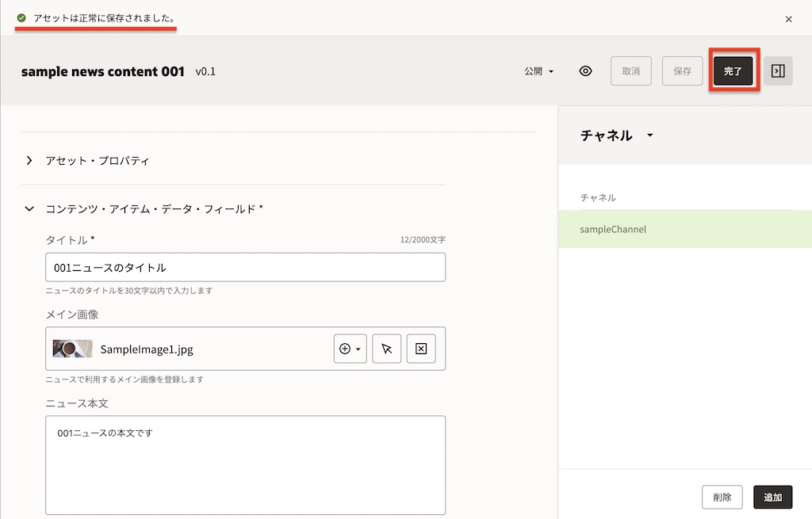Click the 完了 button to finish

point(733,71)
